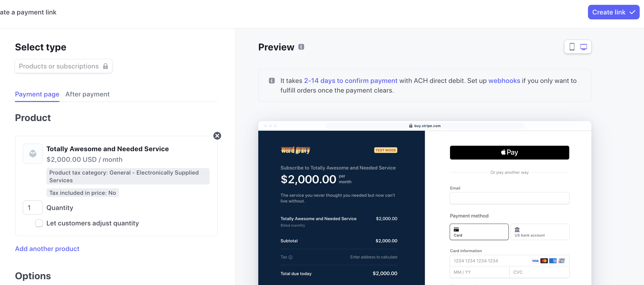Click the credit card icon in Card option
The image size is (644, 285).
tap(456, 230)
